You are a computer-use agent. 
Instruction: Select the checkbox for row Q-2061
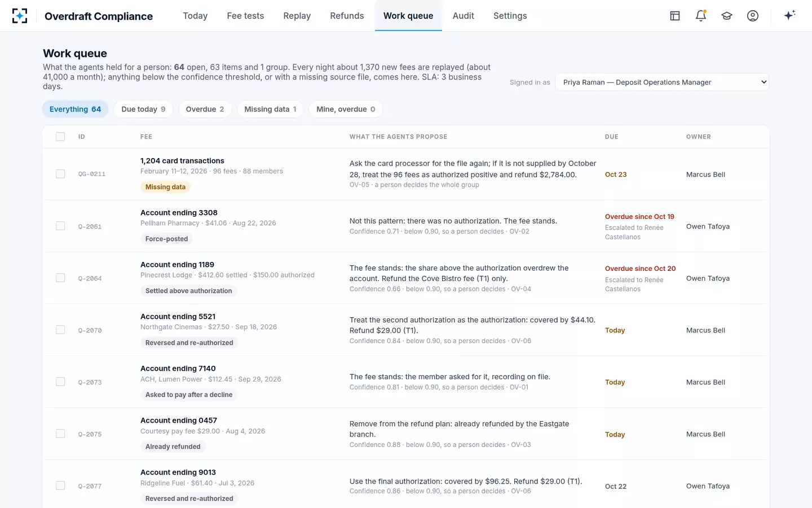(x=60, y=226)
